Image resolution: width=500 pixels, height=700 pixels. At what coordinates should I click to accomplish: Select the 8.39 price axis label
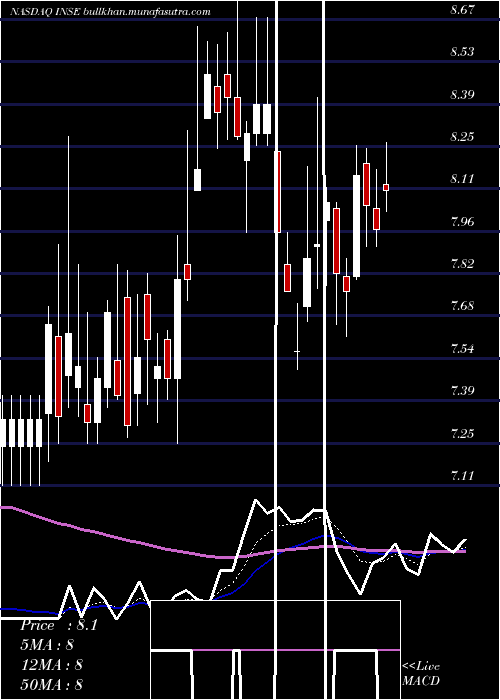[462, 95]
